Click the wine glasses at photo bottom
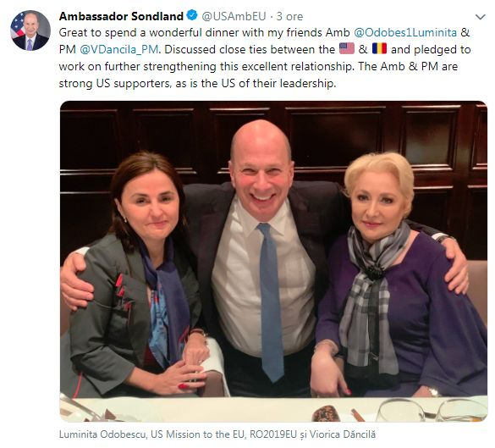Image resolution: width=495 pixels, height=448 pixels. (432, 410)
